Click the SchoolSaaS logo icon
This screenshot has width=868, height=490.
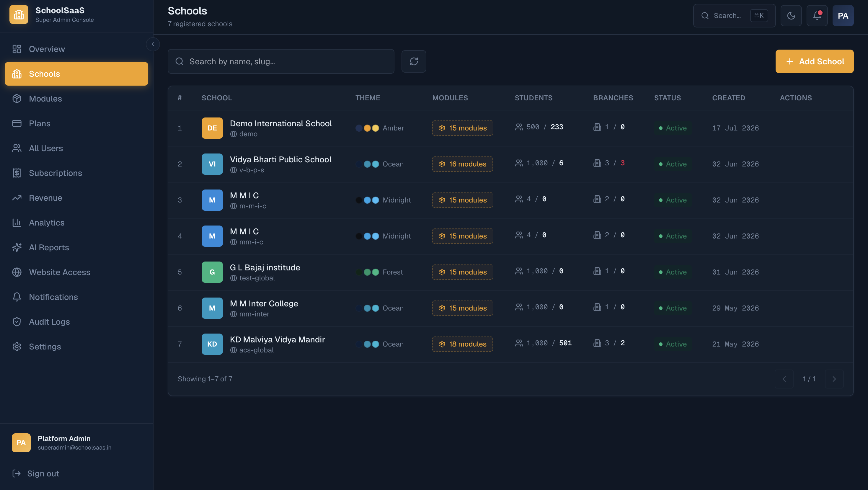[x=19, y=14]
